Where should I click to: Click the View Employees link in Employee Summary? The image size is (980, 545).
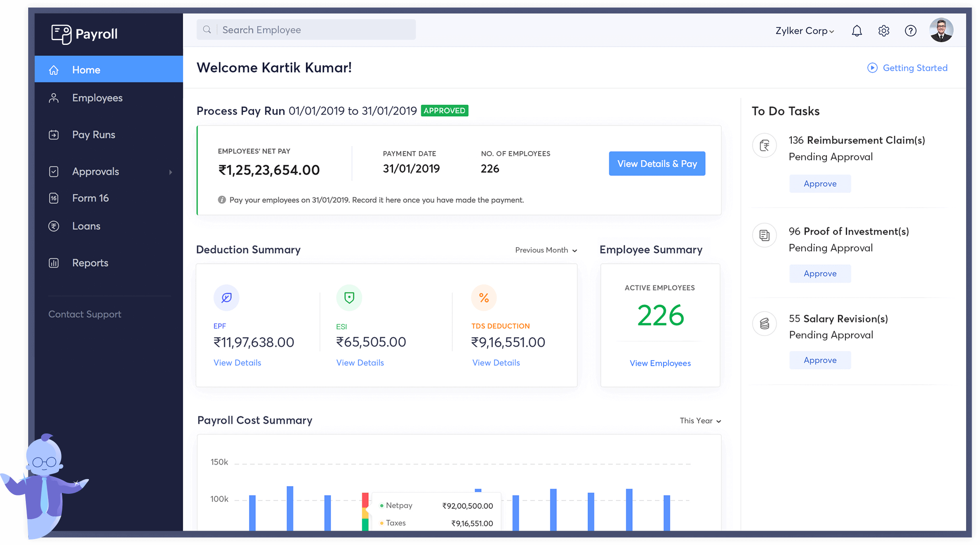point(660,362)
